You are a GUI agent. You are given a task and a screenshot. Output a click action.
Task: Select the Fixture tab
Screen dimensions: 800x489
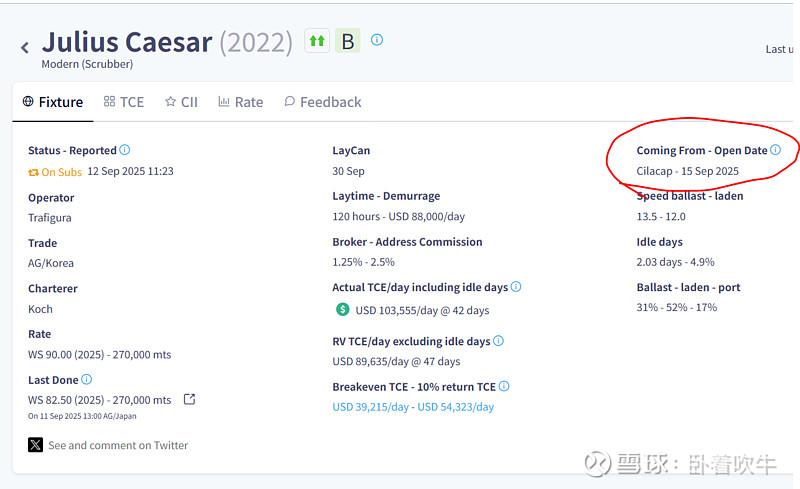point(53,102)
